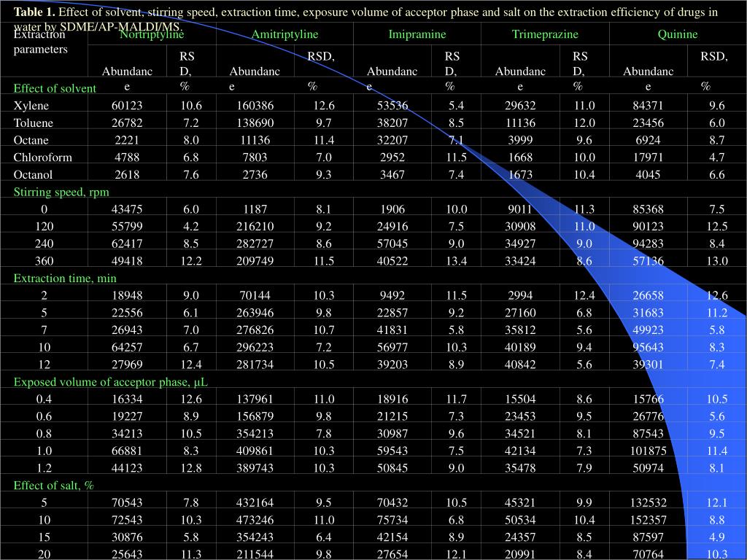Select Nortriptyline abundance 66881 at 1.0 µL
The image size is (747, 560).
coord(127,451)
